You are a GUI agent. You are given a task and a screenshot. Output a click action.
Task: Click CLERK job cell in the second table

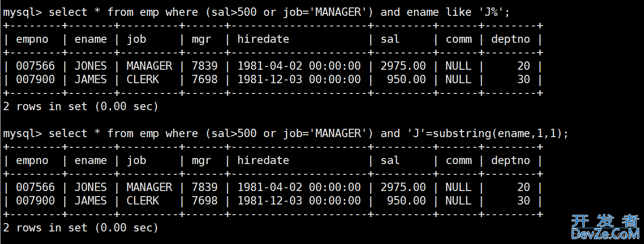[143, 201]
